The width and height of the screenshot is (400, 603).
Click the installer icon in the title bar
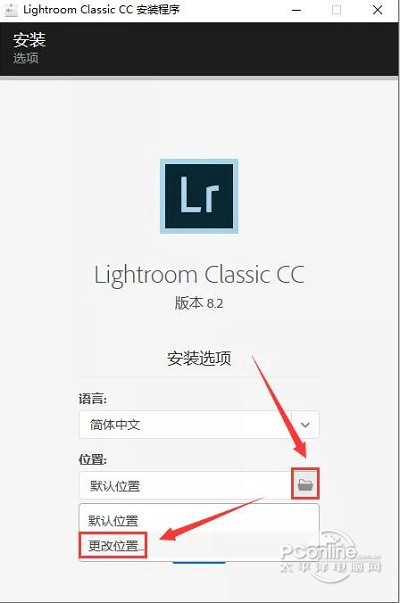tap(11, 10)
